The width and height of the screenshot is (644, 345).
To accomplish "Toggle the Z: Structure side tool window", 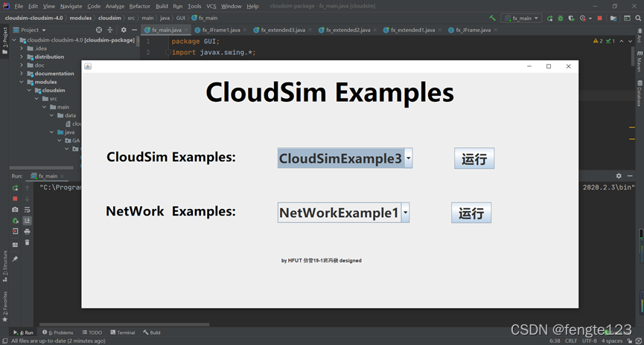I will (5, 266).
